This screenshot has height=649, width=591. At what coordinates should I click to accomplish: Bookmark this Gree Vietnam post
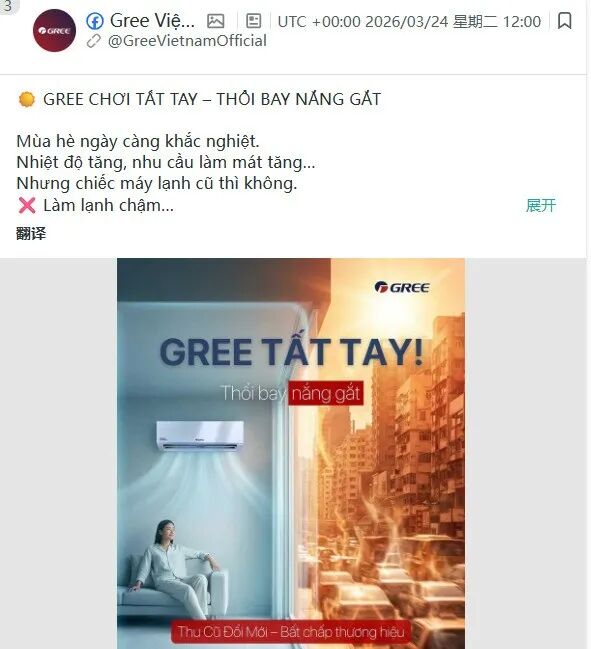point(565,21)
